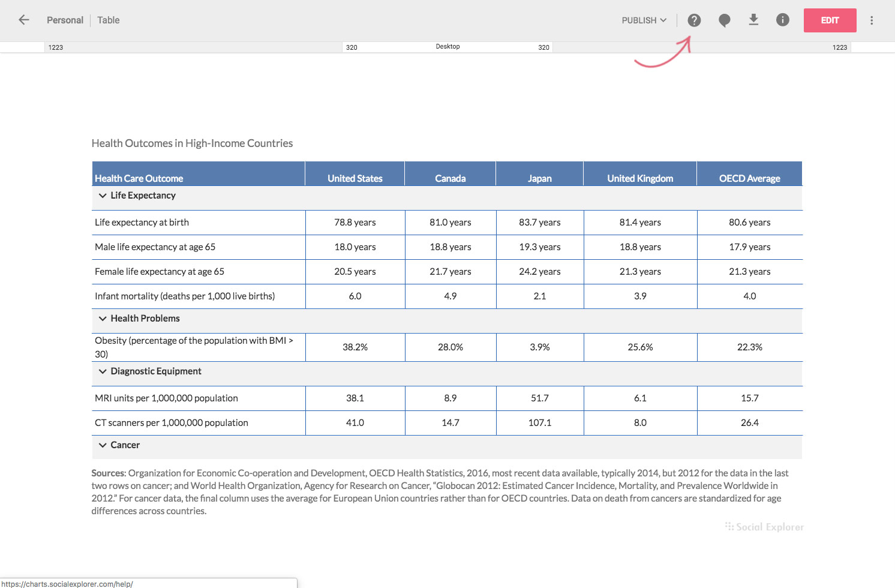
Task: Collapse the Cancer section
Action: tap(103, 445)
